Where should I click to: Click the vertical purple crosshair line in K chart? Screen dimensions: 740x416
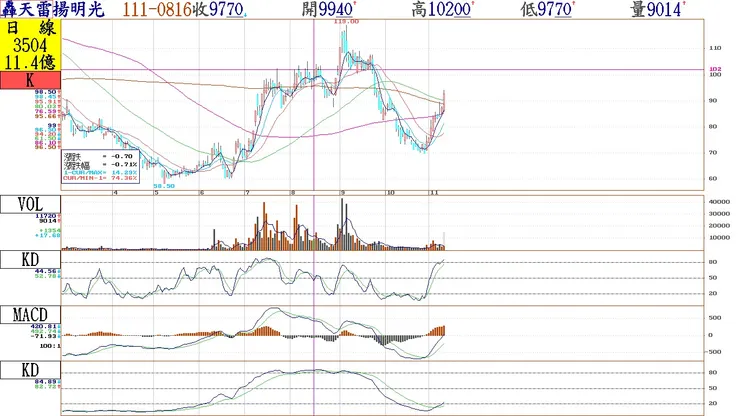pyautogui.click(x=314, y=104)
